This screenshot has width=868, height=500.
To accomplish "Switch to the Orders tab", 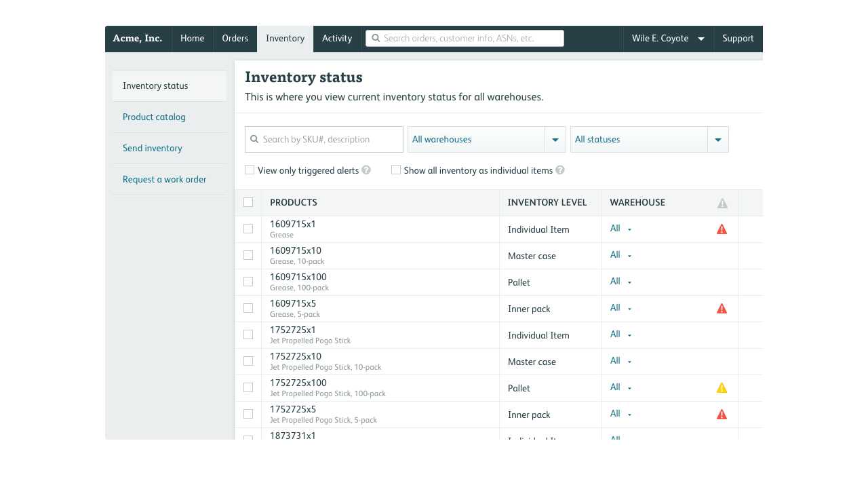I will pyautogui.click(x=235, y=39).
